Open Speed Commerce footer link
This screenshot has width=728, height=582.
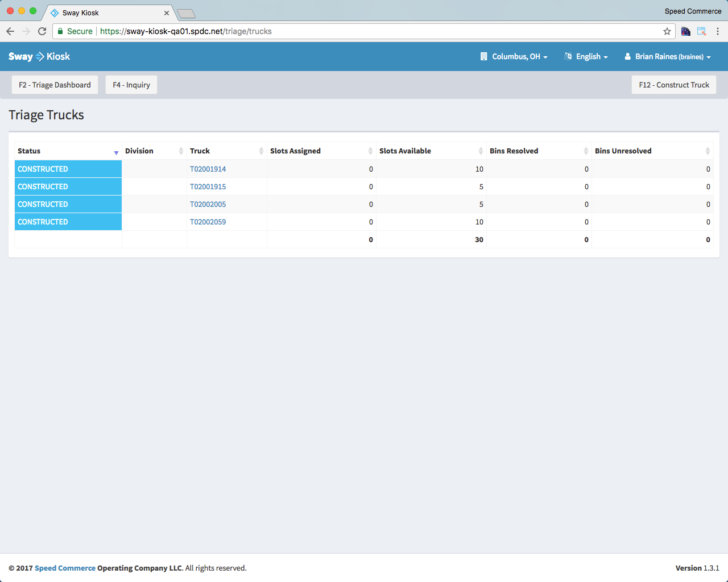pos(65,568)
